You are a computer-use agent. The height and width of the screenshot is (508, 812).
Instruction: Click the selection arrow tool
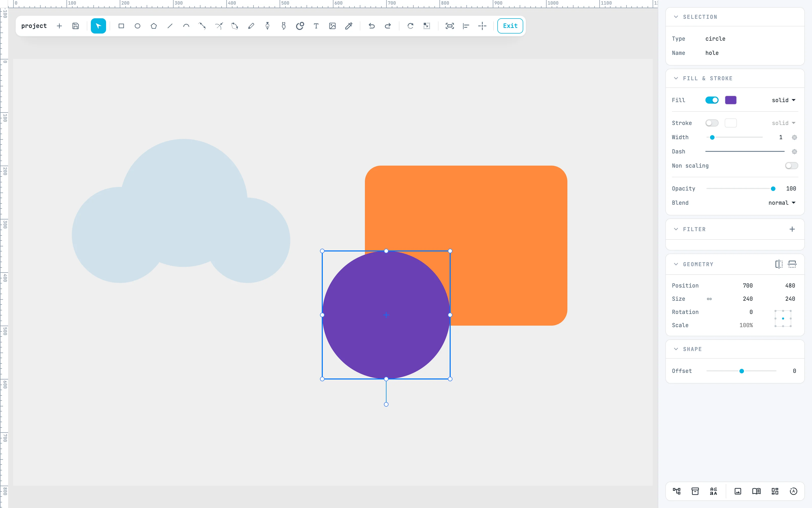pyautogui.click(x=98, y=26)
